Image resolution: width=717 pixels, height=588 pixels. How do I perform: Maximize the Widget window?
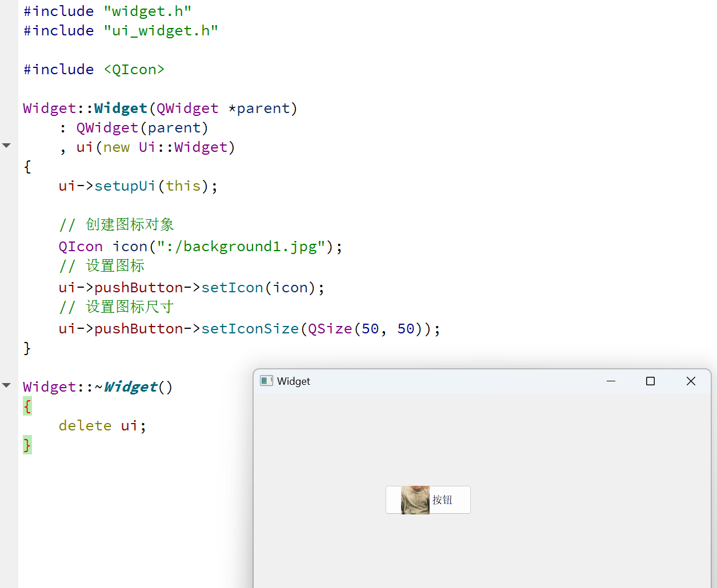pyautogui.click(x=650, y=381)
